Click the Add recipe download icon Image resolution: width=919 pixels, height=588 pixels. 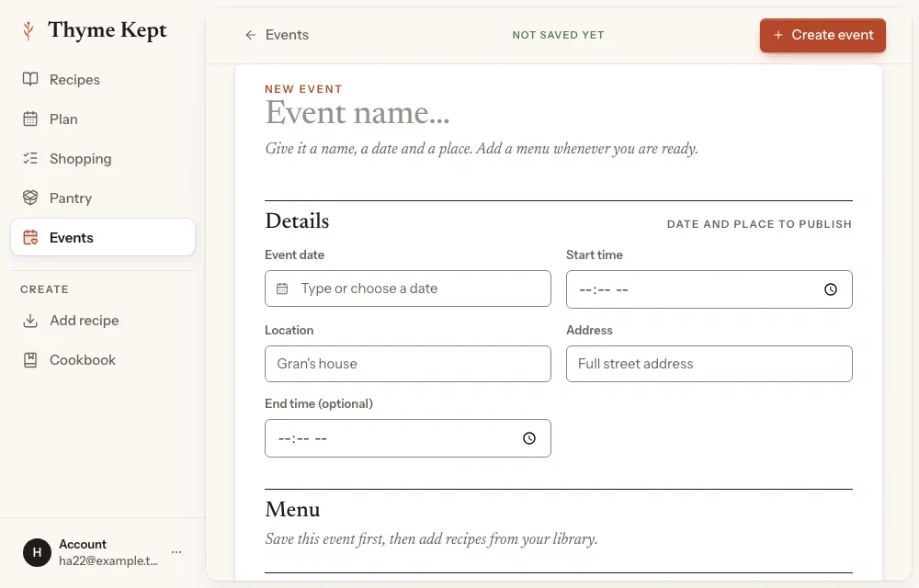click(30, 321)
